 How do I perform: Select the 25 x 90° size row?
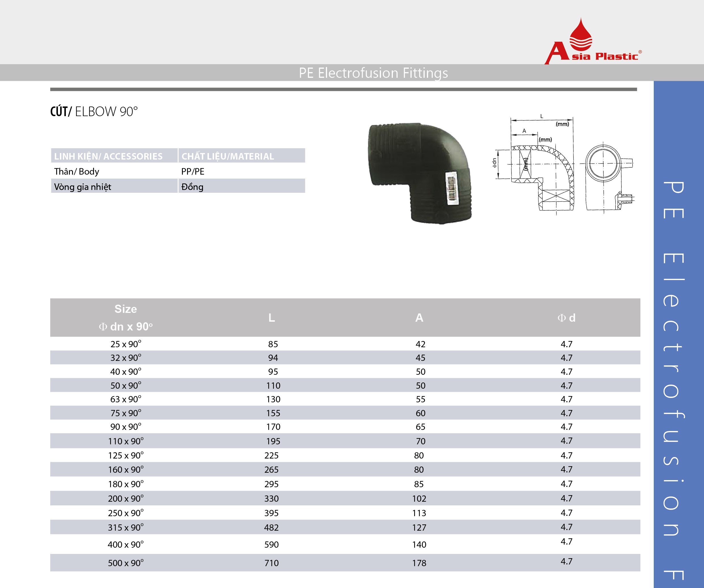pos(126,344)
